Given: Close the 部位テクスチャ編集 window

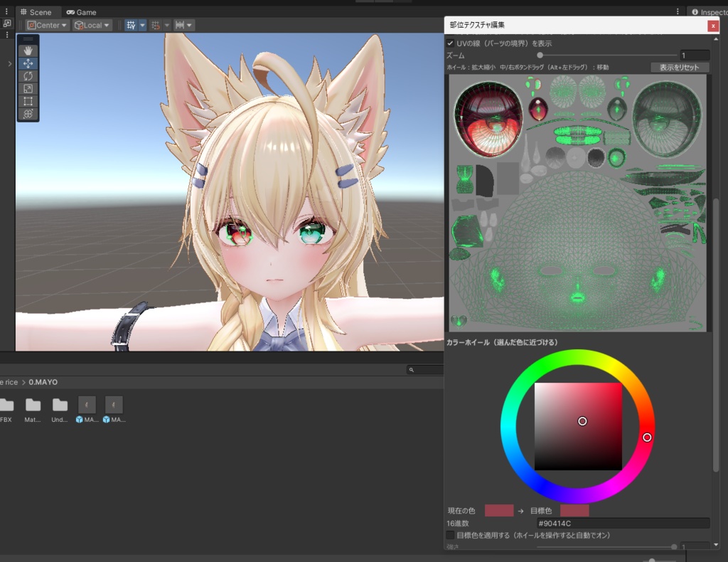Looking at the screenshot, I should [x=713, y=26].
